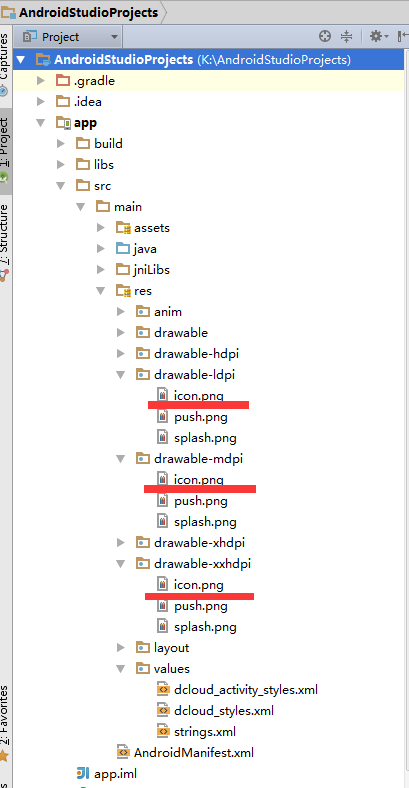Click the anim folder icon
Screen dimensions: 409x788
coord(143,312)
